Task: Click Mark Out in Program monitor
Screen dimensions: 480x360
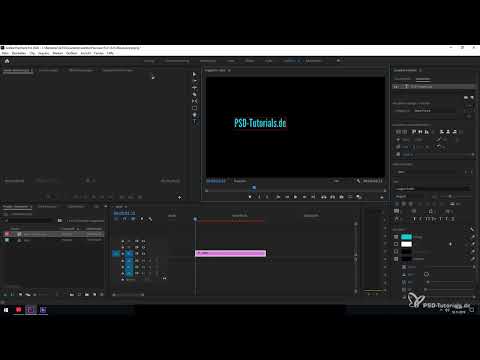Action: [267, 197]
